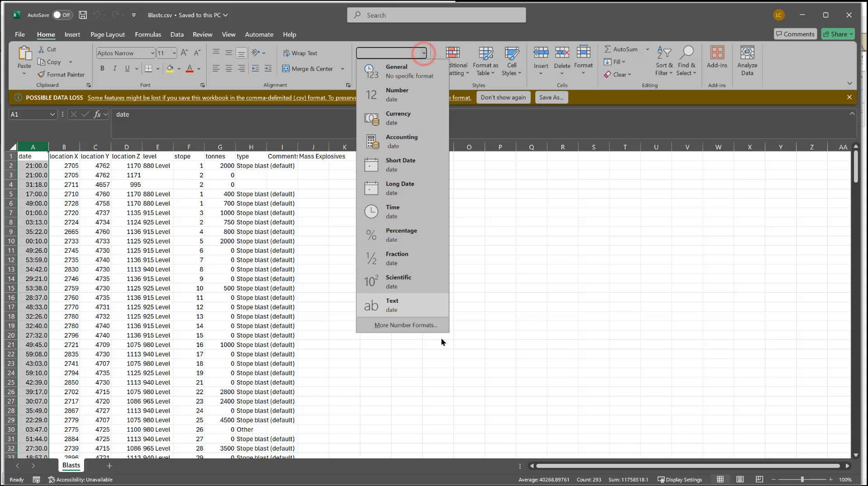Click the Align Right icon
The width and height of the screenshot is (868, 486).
[x=241, y=69]
